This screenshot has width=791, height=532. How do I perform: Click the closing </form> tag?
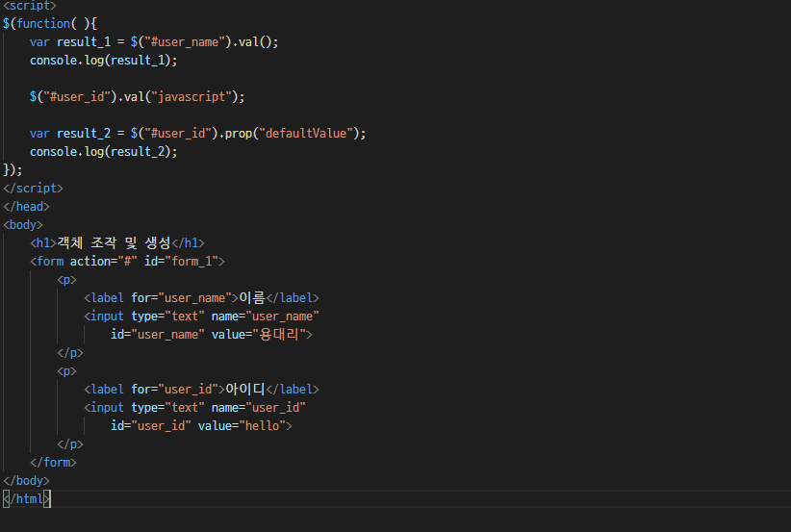click(x=54, y=463)
